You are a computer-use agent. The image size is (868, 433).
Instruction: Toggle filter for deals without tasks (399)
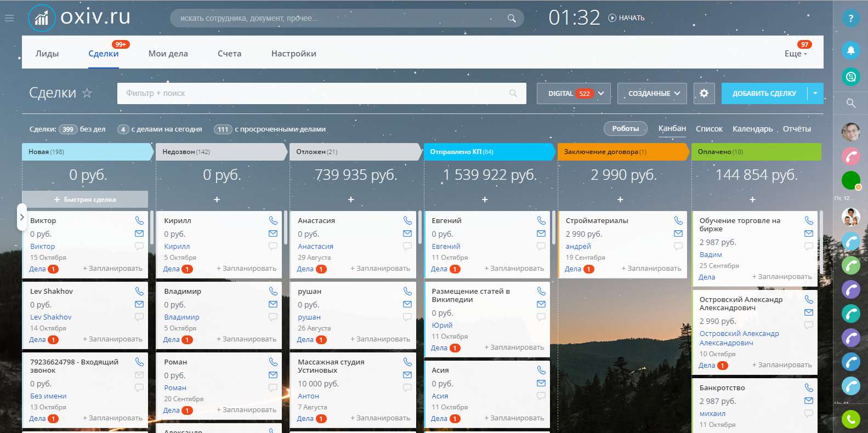[x=68, y=129]
